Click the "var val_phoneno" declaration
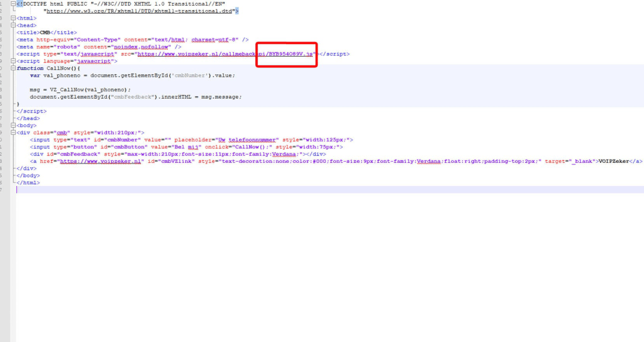 click(55, 75)
